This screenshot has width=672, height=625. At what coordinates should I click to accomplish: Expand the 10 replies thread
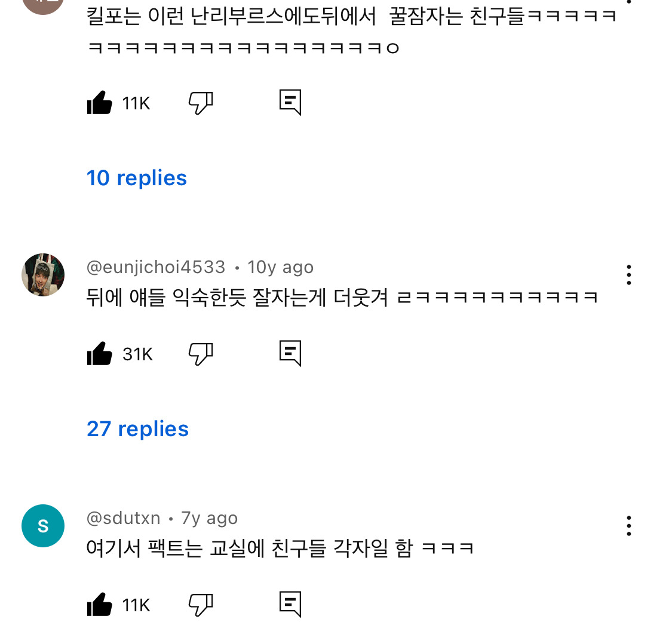click(137, 178)
